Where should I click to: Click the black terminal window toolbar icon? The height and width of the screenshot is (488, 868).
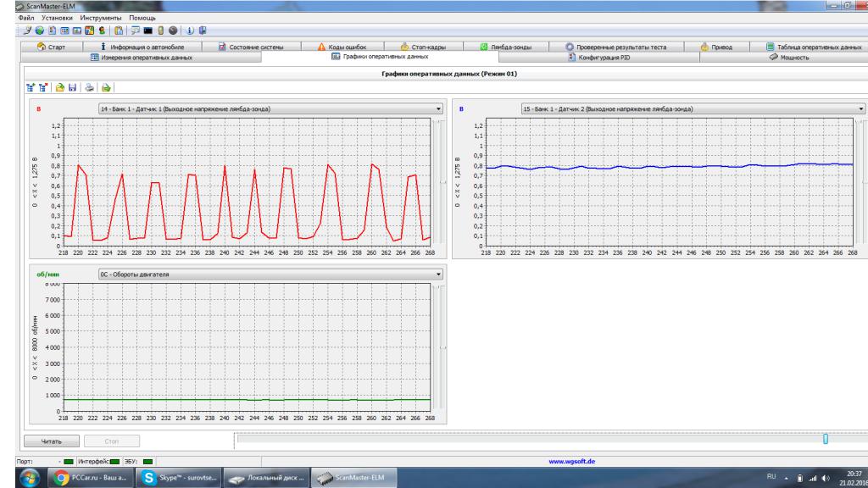coord(148,31)
